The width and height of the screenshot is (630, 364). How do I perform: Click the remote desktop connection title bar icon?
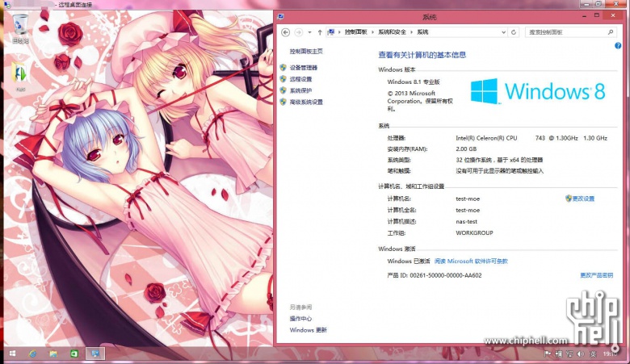pos(6,4)
